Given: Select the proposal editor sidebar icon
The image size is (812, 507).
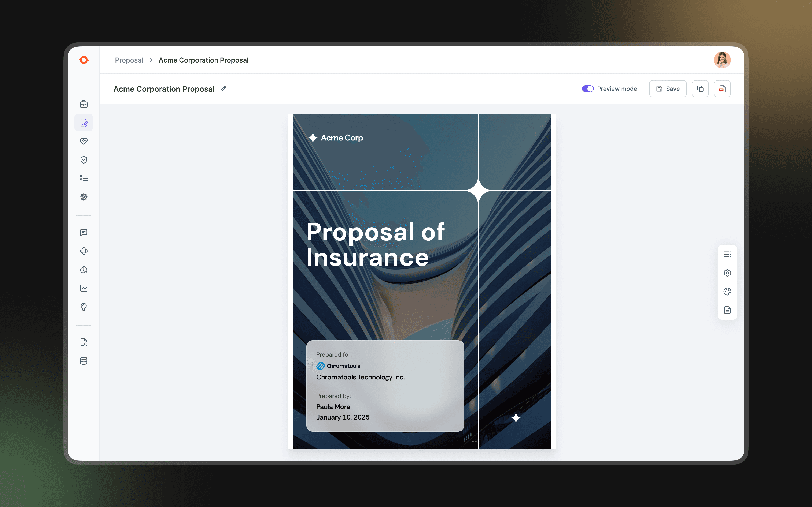Looking at the screenshot, I should (x=84, y=123).
